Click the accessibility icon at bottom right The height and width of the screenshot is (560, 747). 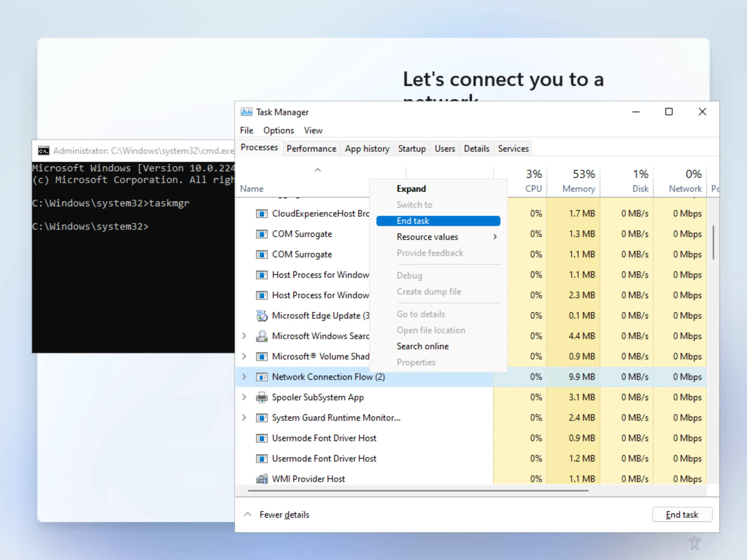point(694,543)
